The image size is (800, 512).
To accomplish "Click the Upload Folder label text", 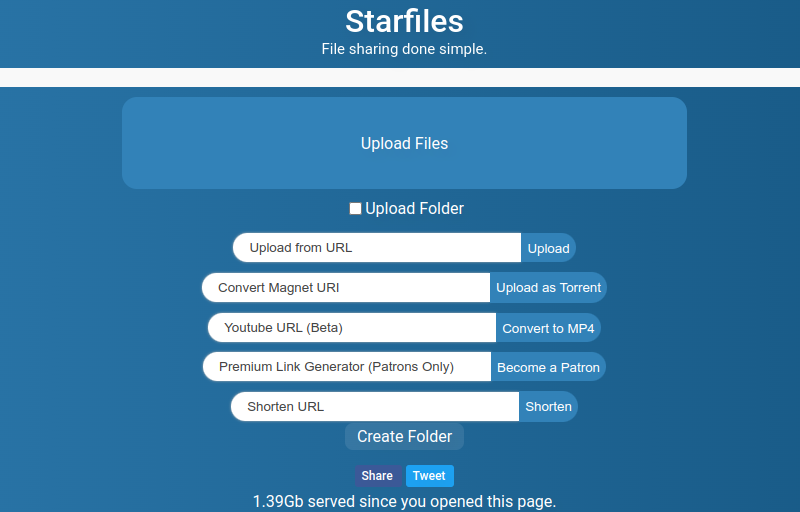I will click(x=414, y=209).
